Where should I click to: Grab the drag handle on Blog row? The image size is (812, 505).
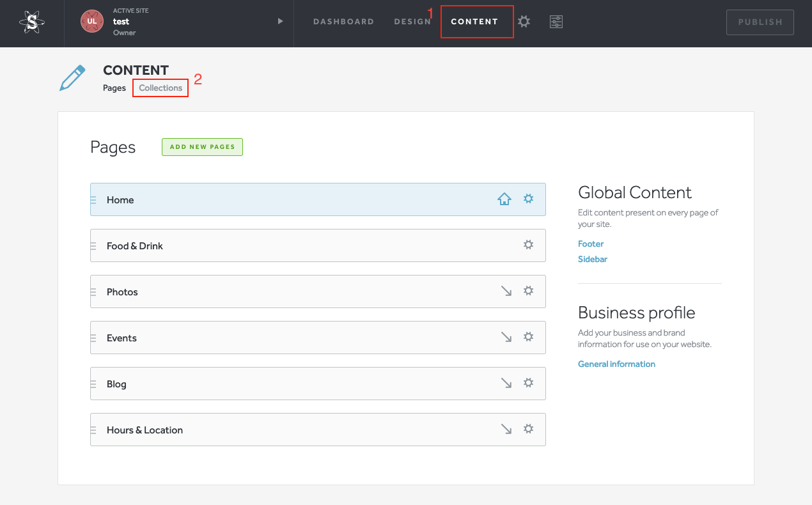tap(93, 384)
